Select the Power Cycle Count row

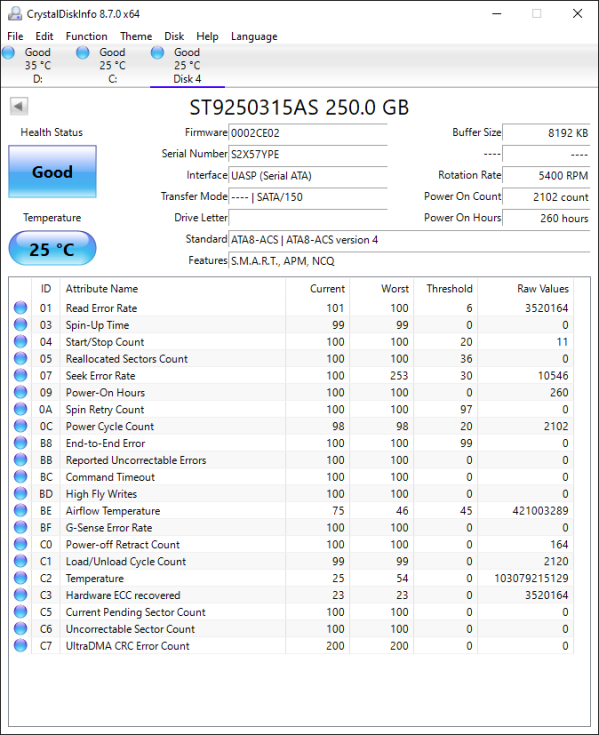[291, 426]
